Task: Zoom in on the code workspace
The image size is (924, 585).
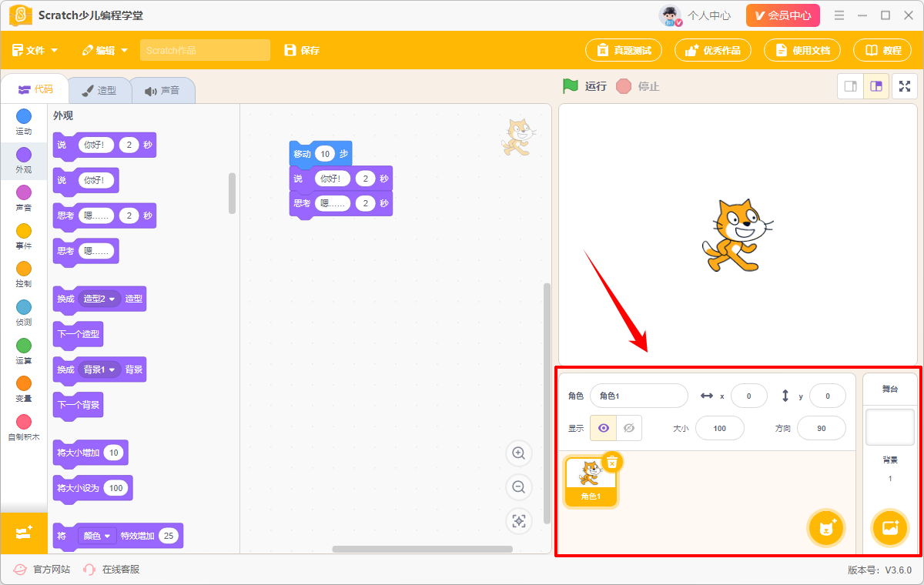Action: point(519,454)
